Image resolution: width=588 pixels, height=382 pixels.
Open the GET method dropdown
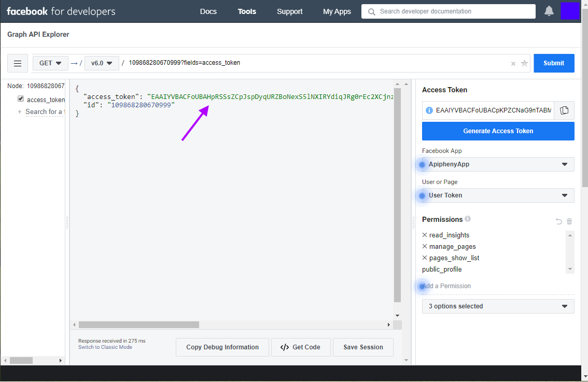click(x=50, y=63)
